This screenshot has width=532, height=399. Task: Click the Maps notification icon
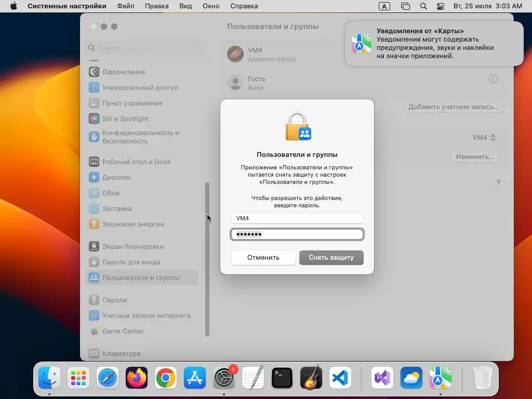362,44
